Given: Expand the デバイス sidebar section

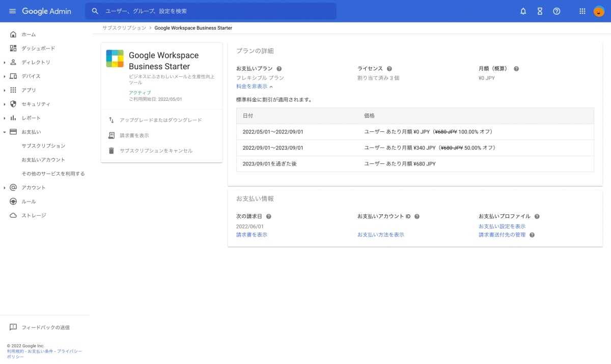Looking at the screenshot, I should pos(4,76).
